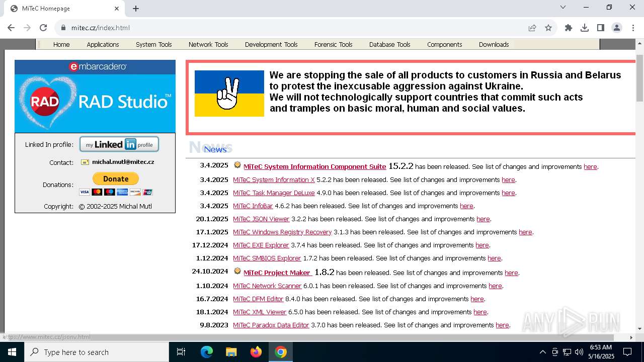
Task: Close the MiTeC Homepage tab
Action: tap(117, 9)
